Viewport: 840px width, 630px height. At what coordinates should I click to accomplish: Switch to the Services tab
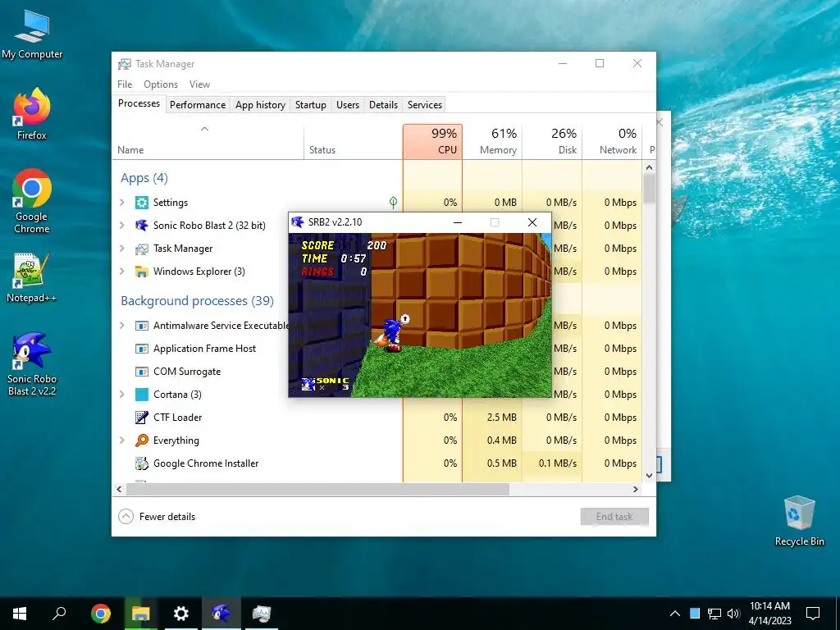[x=425, y=105]
